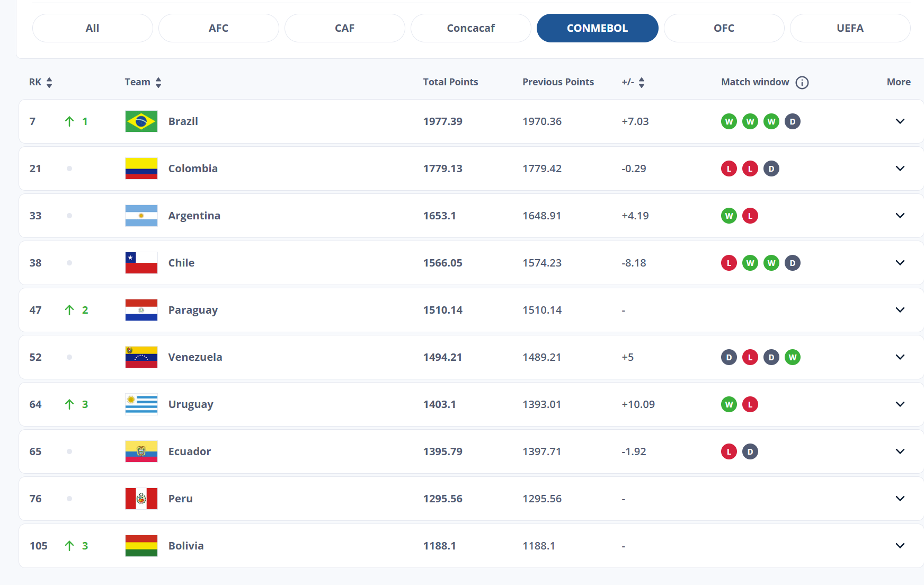Expand the Chile row chevron
924x585 pixels.
click(900, 263)
